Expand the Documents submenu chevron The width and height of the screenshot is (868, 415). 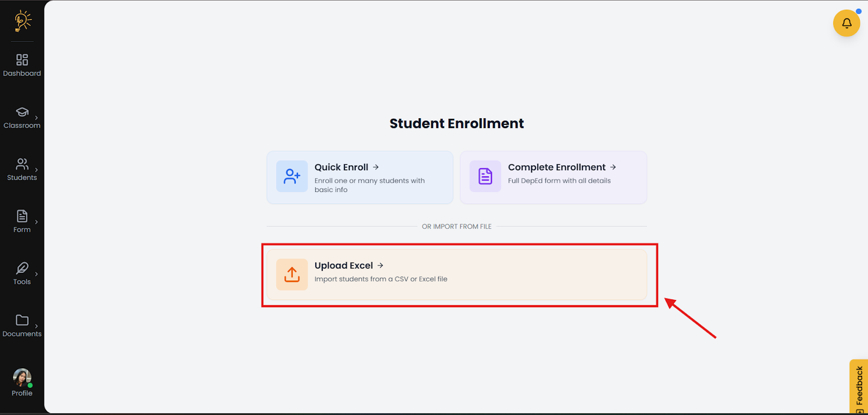pos(36,326)
